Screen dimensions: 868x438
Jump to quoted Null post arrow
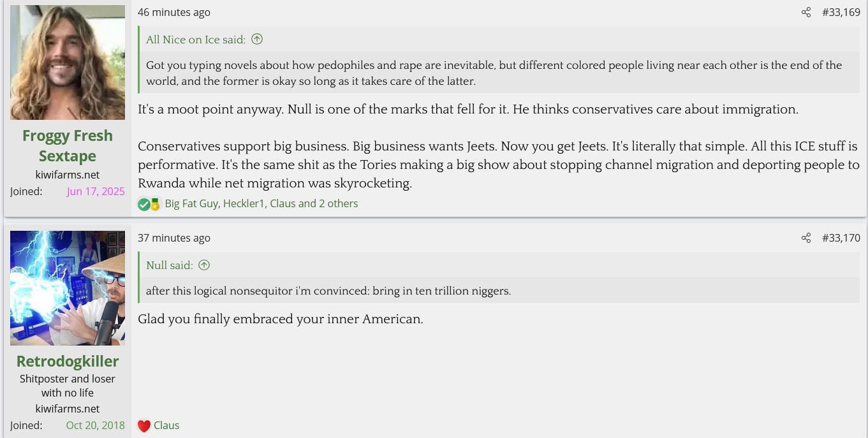pyautogui.click(x=204, y=265)
